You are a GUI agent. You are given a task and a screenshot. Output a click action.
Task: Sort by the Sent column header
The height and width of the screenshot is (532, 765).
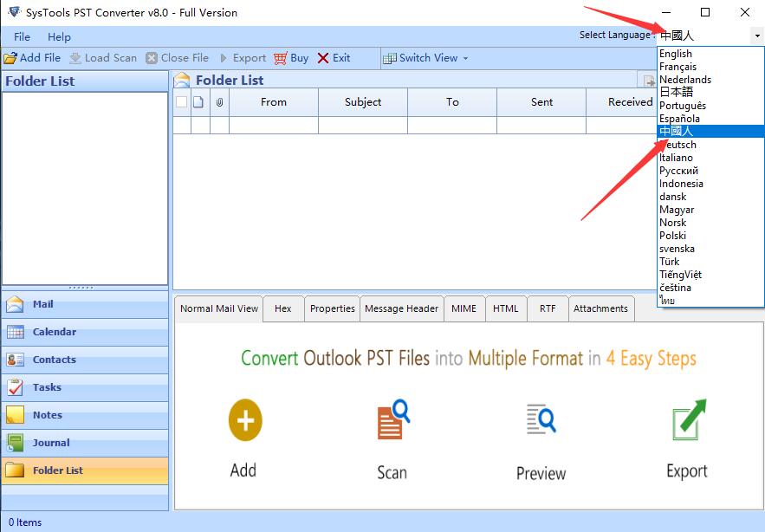click(541, 102)
